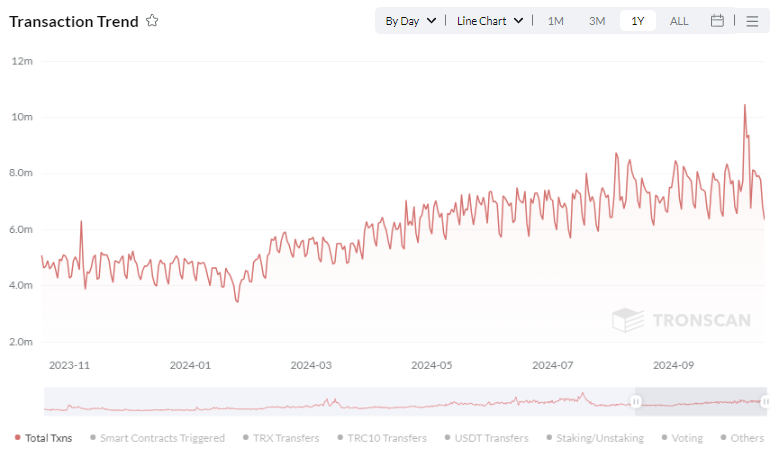Toggle TRX Transfers legend series
This screenshot has height=450, width=777.
coord(281,438)
